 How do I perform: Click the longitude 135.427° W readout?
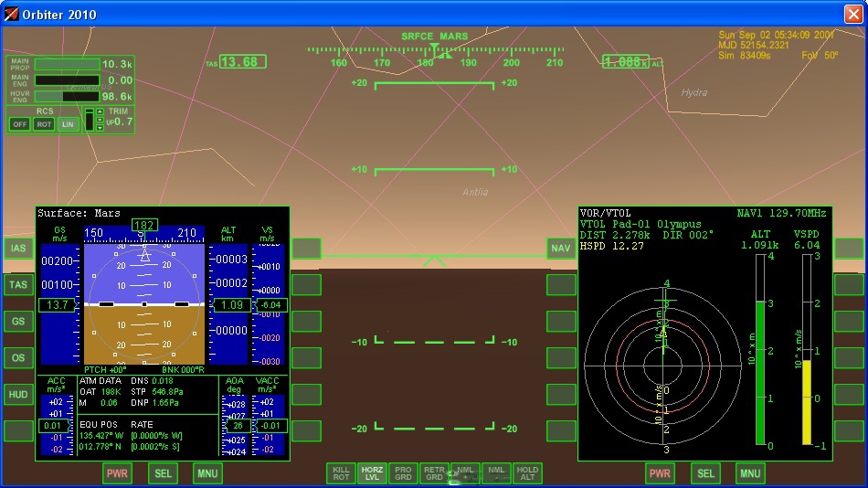point(101,436)
